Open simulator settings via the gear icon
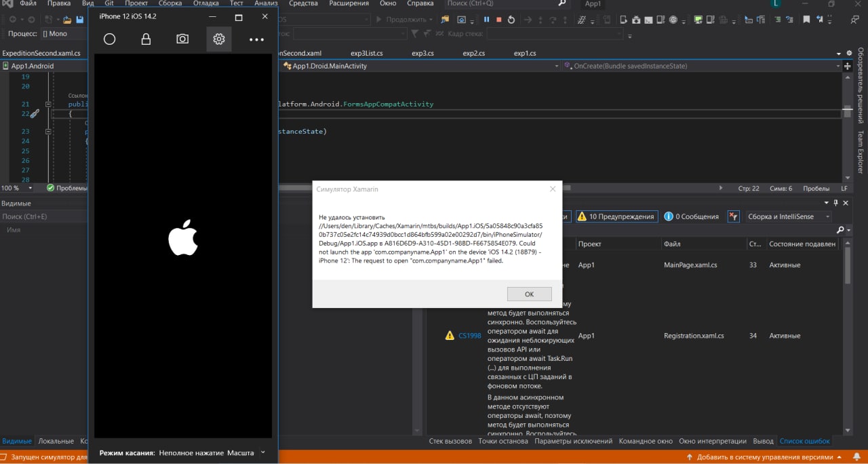The height and width of the screenshot is (464, 868). 219,39
